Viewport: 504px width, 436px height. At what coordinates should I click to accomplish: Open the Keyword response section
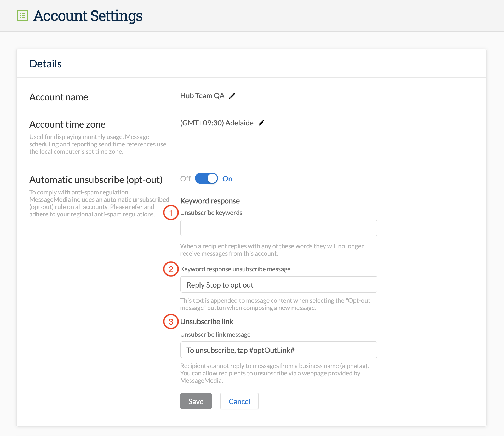click(x=210, y=201)
